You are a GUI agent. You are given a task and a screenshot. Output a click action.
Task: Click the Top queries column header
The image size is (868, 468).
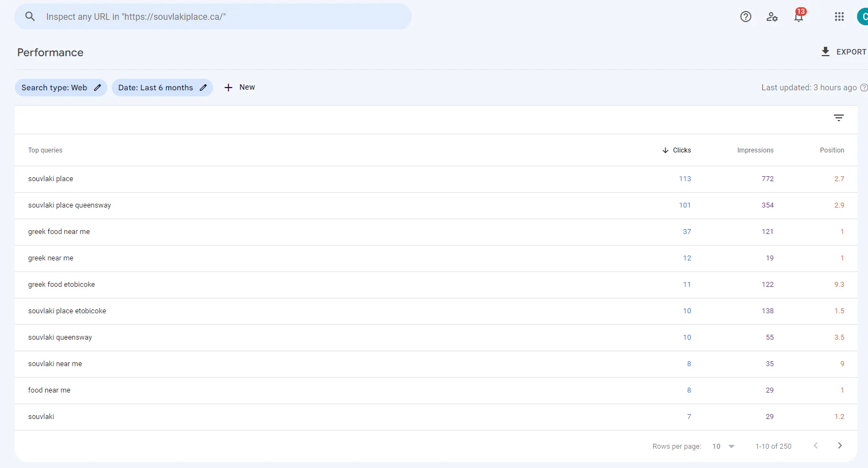click(45, 150)
